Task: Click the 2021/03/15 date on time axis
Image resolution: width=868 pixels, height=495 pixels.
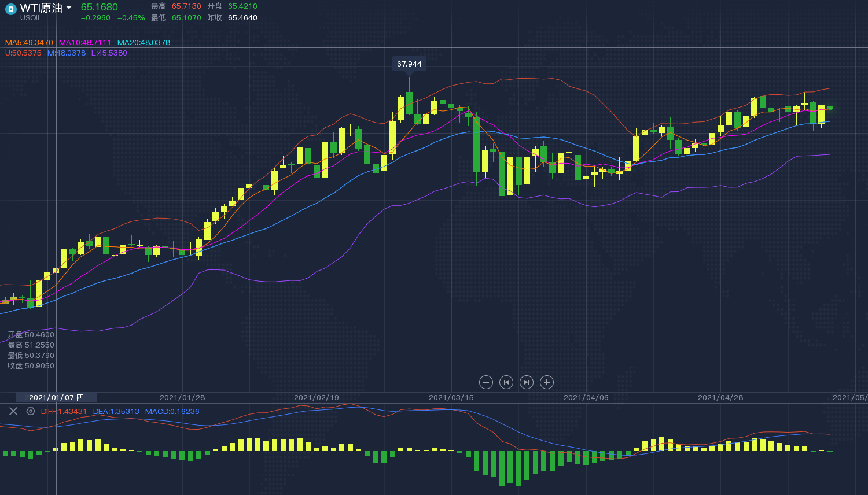Action: [451, 397]
